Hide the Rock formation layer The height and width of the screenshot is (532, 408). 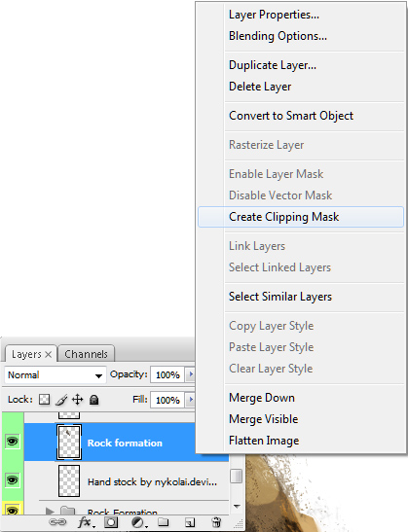point(13,442)
